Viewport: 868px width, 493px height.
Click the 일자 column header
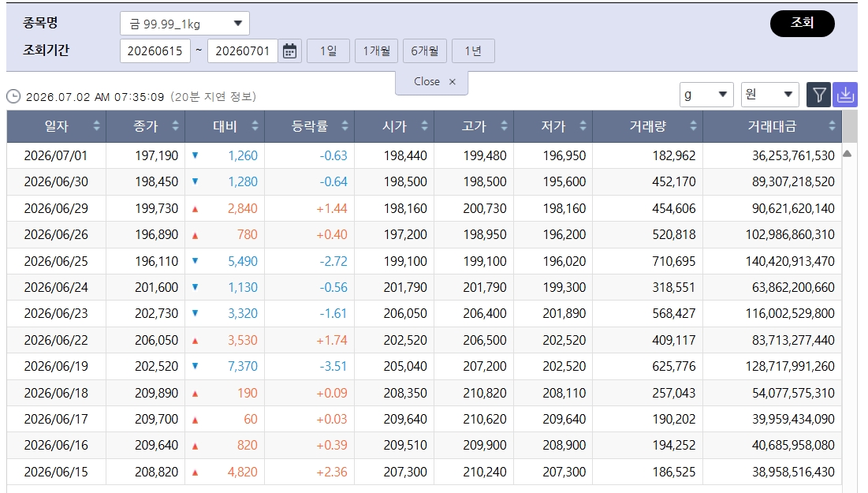coord(57,126)
